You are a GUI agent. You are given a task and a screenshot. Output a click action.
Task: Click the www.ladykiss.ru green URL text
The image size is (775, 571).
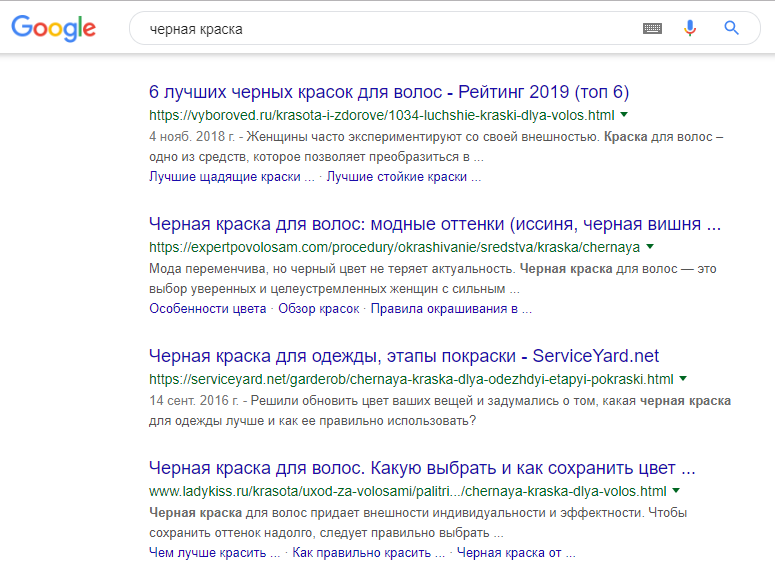click(x=408, y=491)
